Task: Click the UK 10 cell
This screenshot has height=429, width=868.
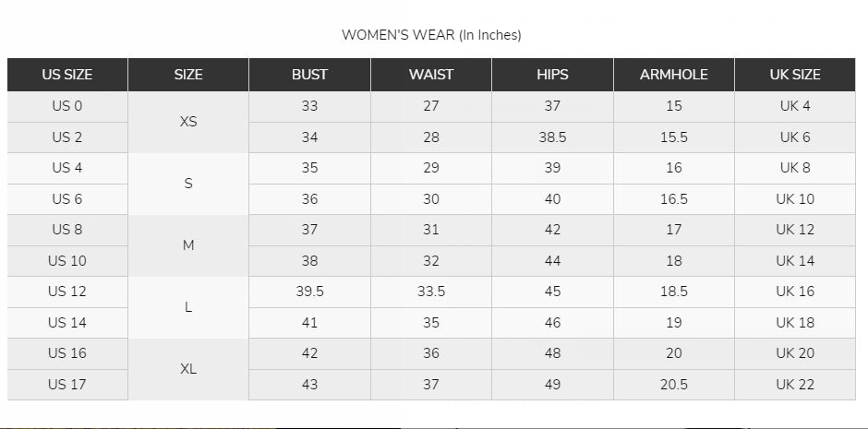Action: tap(794, 199)
